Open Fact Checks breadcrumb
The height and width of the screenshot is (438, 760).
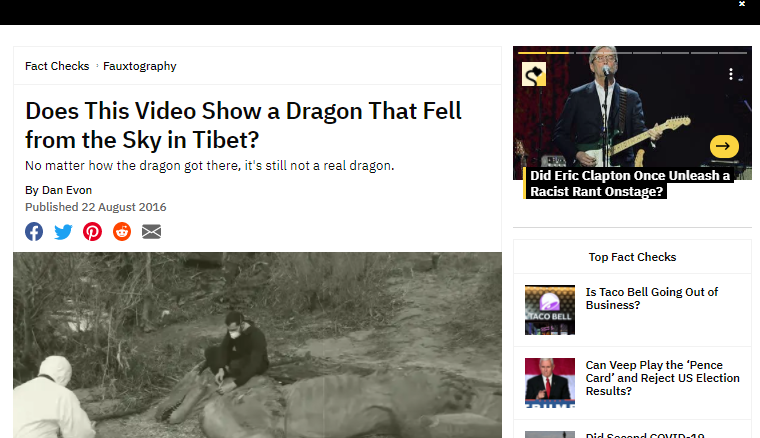coord(57,66)
